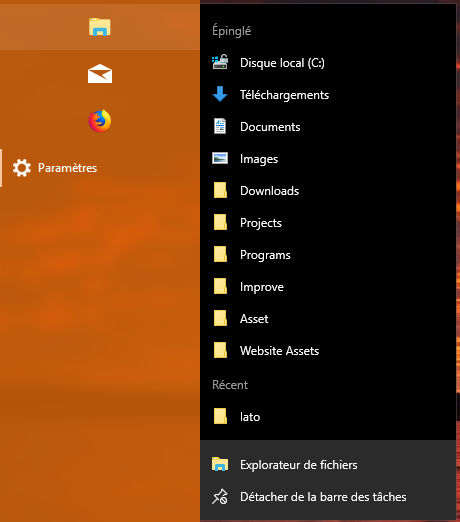Click the Images text entry
The width and height of the screenshot is (460, 522).
click(x=259, y=159)
